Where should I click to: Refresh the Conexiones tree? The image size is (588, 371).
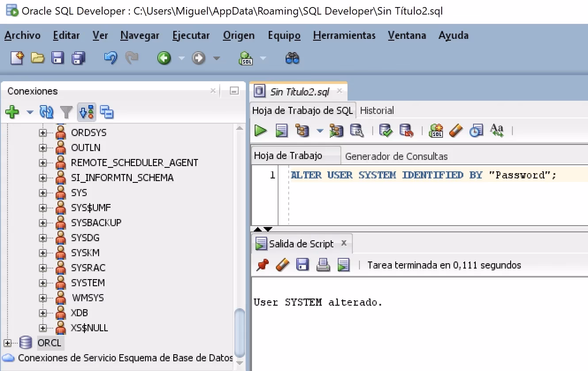tap(46, 112)
